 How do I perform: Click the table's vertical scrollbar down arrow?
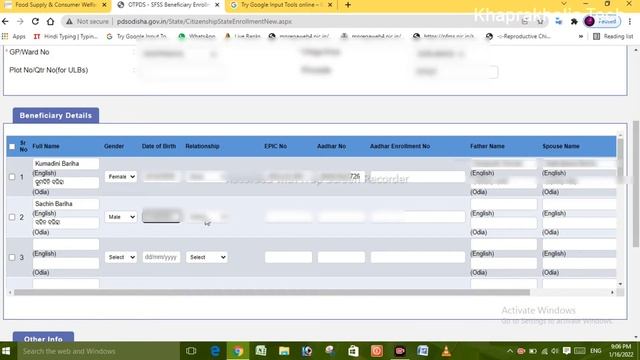(x=620, y=284)
